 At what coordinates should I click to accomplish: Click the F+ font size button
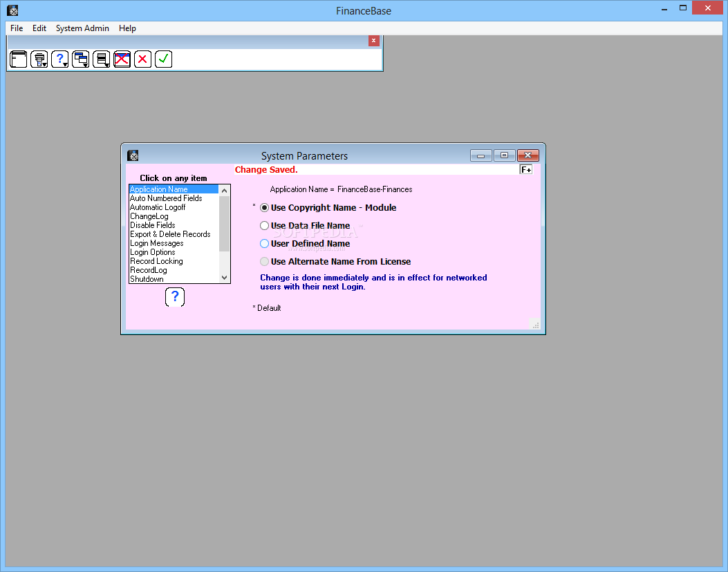[526, 170]
